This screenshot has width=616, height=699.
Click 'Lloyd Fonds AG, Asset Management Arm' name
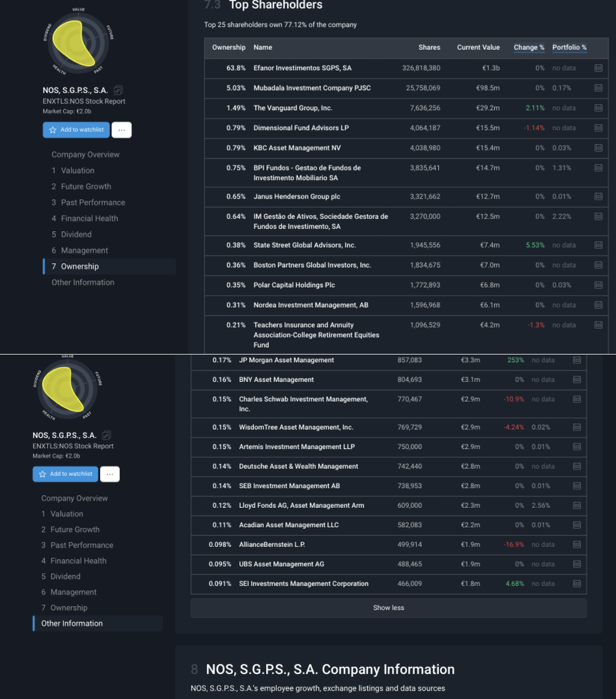point(301,506)
